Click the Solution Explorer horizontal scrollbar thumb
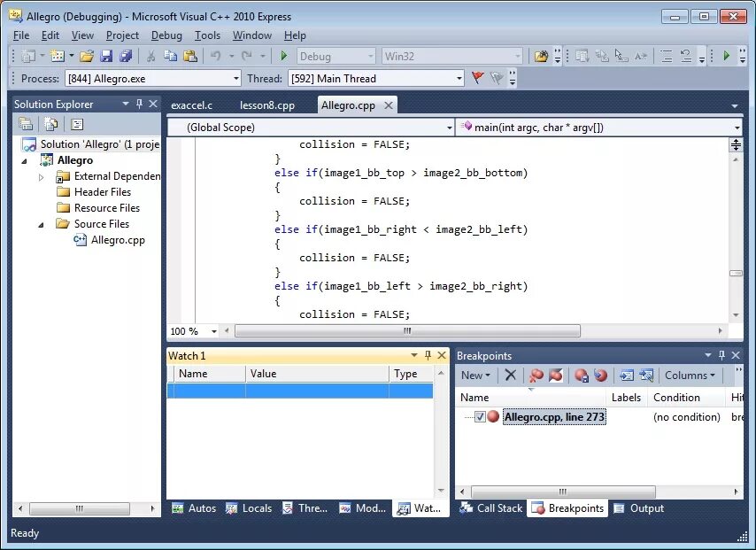This screenshot has width=756, height=550. pos(80,508)
